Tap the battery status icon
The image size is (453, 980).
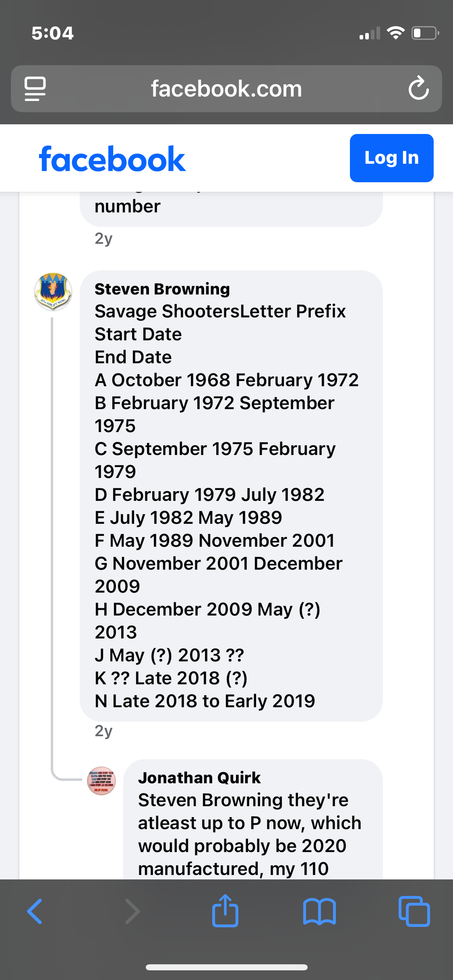pyautogui.click(x=425, y=33)
